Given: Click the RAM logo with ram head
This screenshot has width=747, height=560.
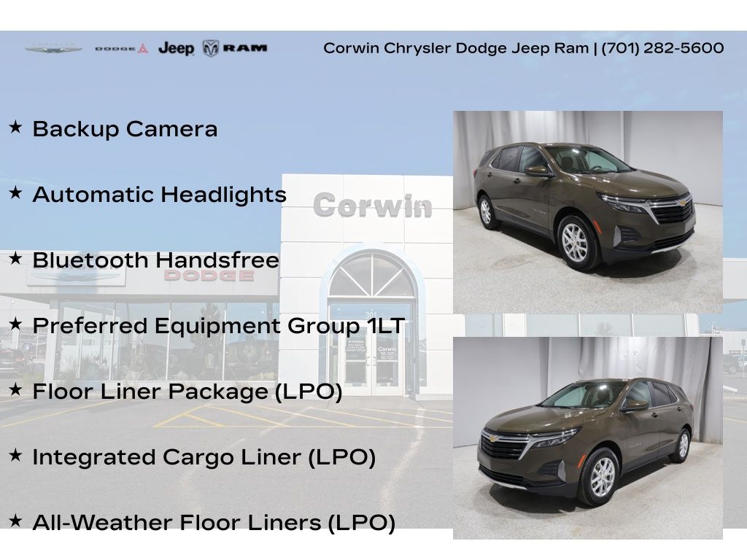Looking at the screenshot, I should click(235, 48).
